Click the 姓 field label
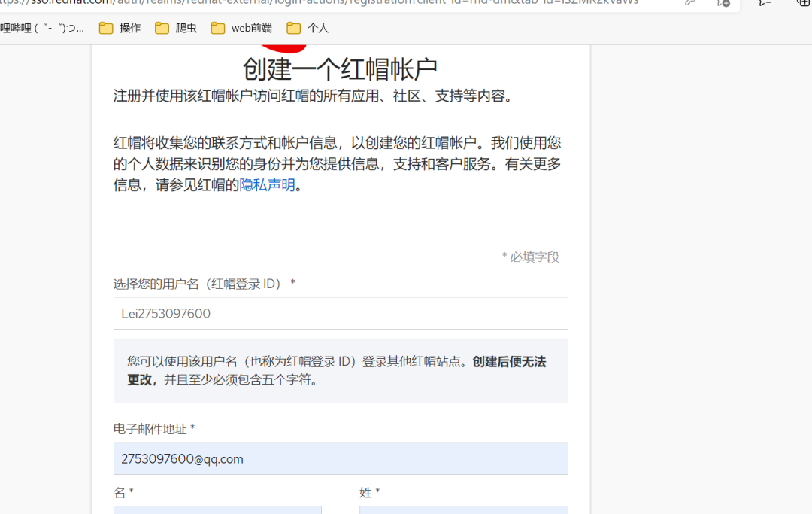The image size is (812, 514). pos(370,492)
